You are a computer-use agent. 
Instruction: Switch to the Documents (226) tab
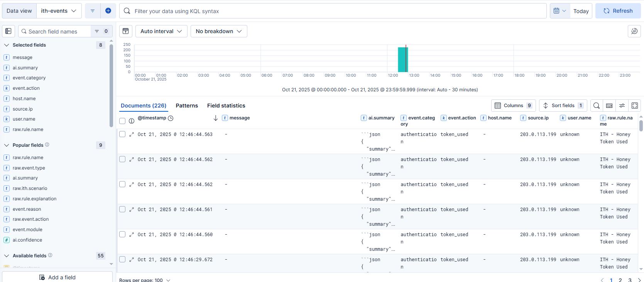[x=144, y=106]
